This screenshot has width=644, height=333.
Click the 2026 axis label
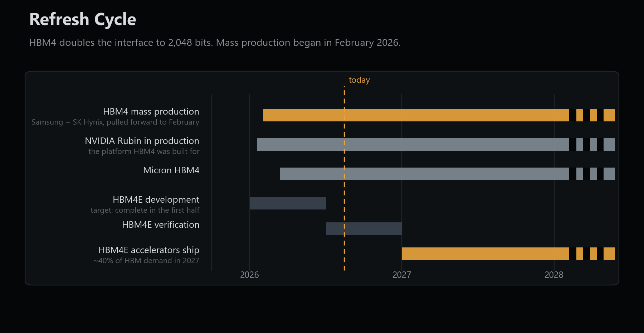[249, 275]
